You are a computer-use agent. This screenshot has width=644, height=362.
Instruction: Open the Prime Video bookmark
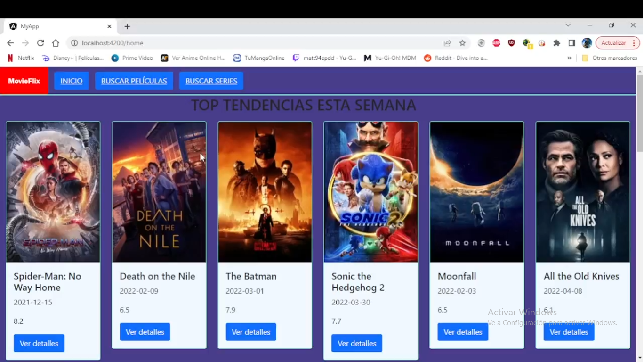(x=132, y=58)
